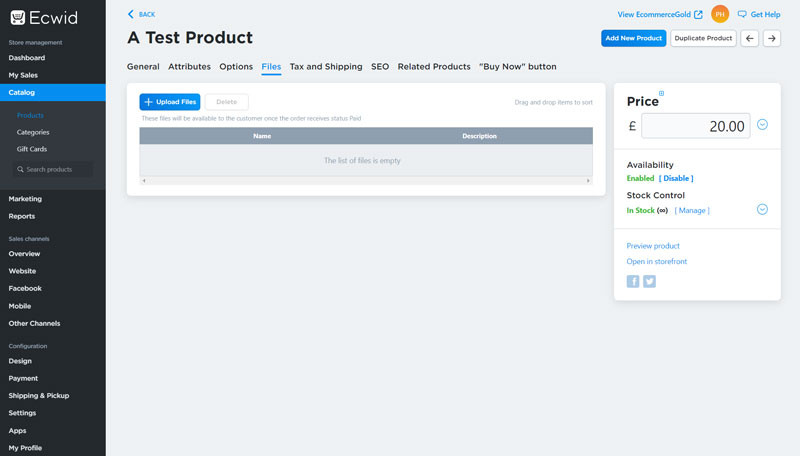Select the Files tab
Viewport: 800px width, 456px height.
(x=271, y=67)
